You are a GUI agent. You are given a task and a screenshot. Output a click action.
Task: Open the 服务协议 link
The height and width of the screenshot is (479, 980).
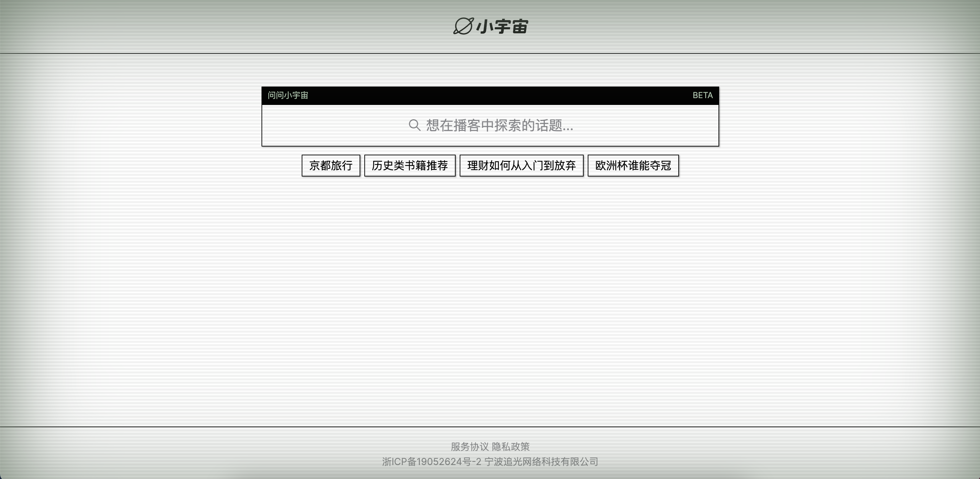(x=470, y=446)
